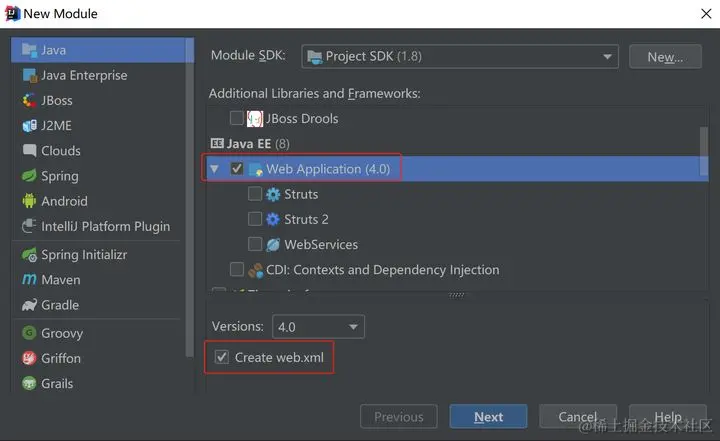
Task: Click the Java module type icon
Action: point(29,50)
